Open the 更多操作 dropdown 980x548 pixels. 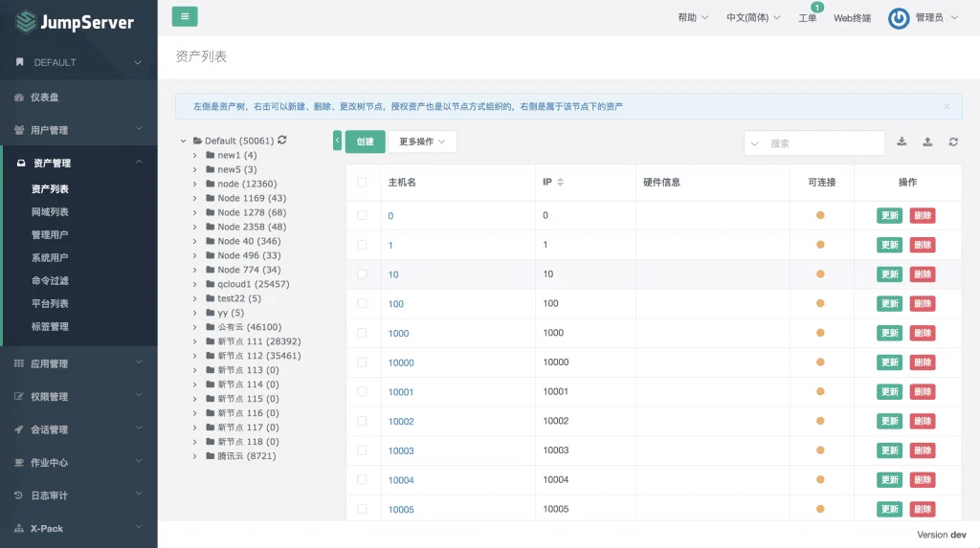tap(422, 142)
